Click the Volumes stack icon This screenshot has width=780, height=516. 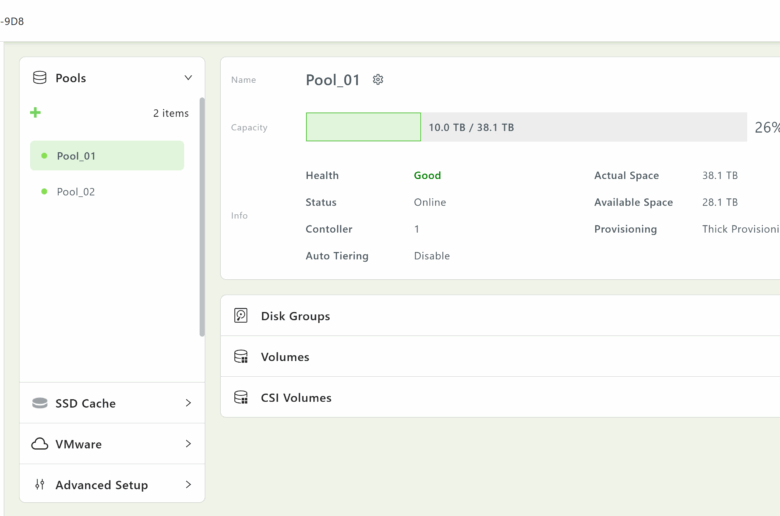coord(241,357)
